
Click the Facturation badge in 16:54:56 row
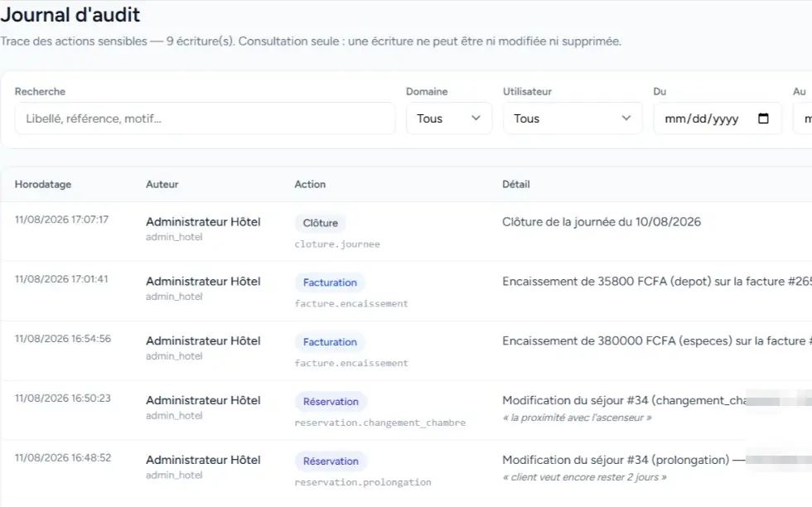point(330,342)
